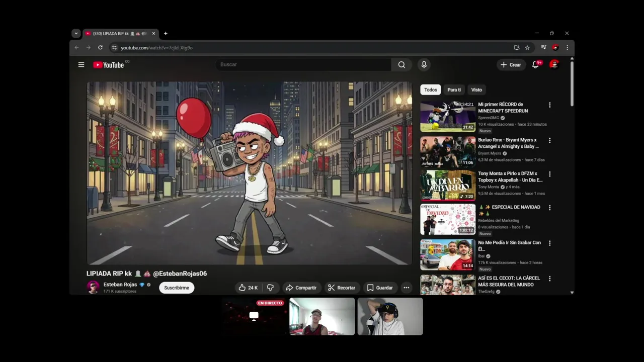This screenshot has height=362, width=644.
Task: Select the webcam tile with red jersey
Action: [x=322, y=316]
